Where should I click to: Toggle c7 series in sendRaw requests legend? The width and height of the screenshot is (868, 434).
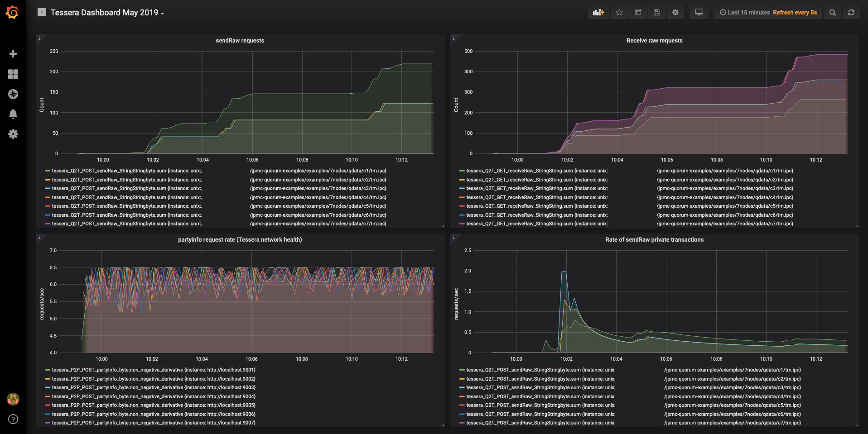point(219,224)
